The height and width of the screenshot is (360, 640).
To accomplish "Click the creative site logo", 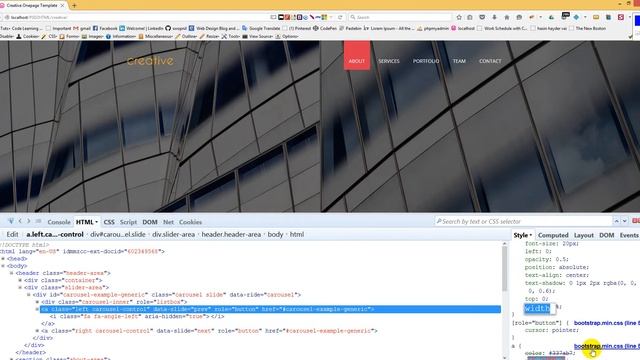I will (x=150, y=61).
